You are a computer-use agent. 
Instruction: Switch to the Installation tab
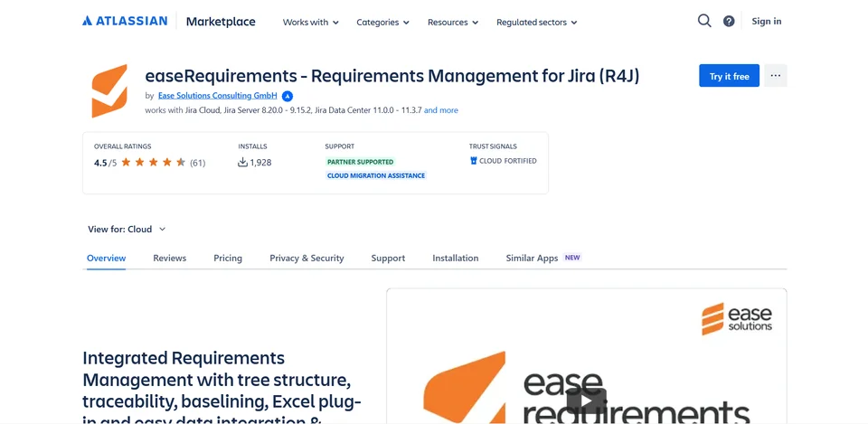(456, 258)
